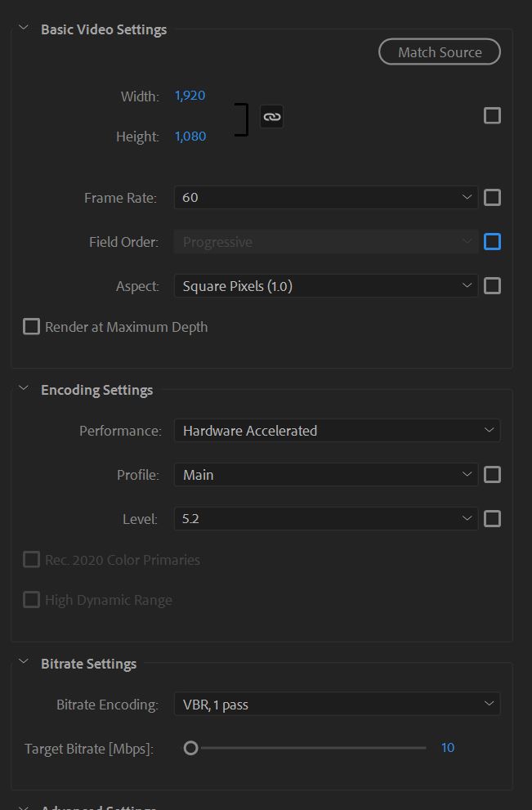Toggle the Frame Rate match source checkbox
Screen dimensions: 532x810
[x=492, y=197]
